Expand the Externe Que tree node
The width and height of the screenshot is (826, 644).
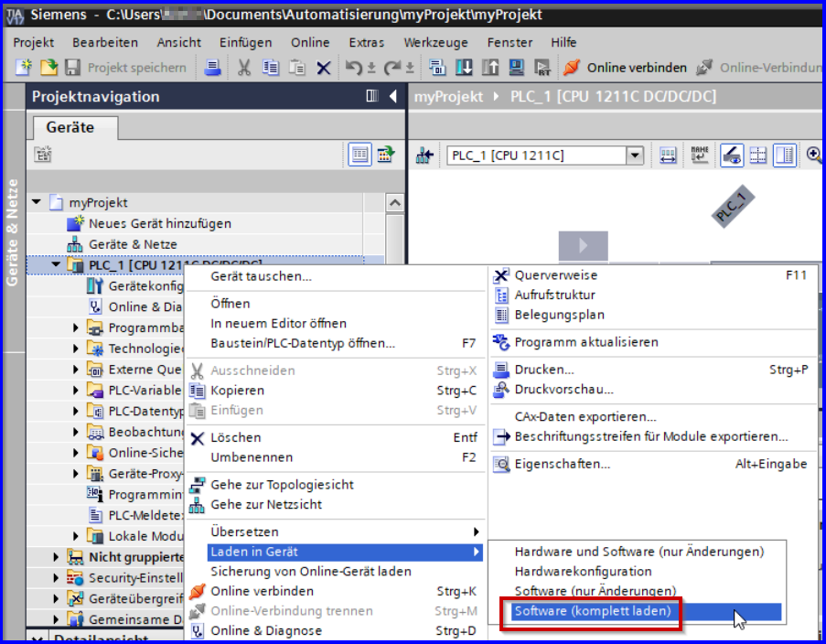coord(75,370)
